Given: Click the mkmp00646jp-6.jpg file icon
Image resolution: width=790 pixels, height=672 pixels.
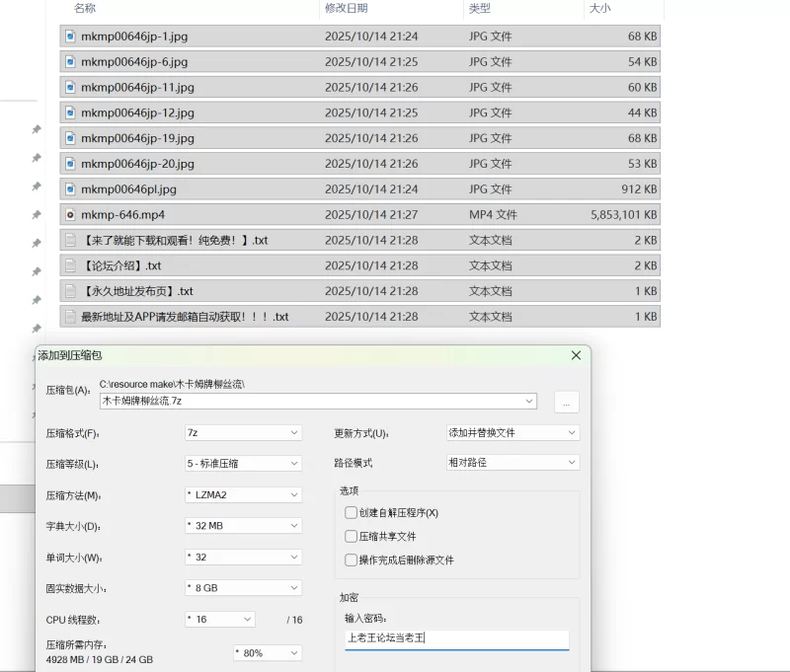Looking at the screenshot, I should click(x=70, y=61).
